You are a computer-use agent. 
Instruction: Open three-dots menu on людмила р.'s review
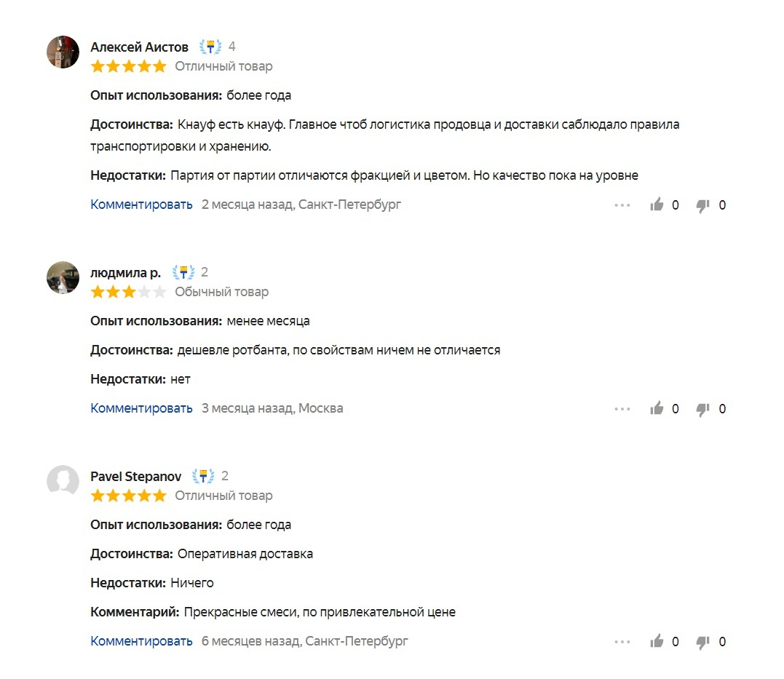pyautogui.click(x=622, y=409)
